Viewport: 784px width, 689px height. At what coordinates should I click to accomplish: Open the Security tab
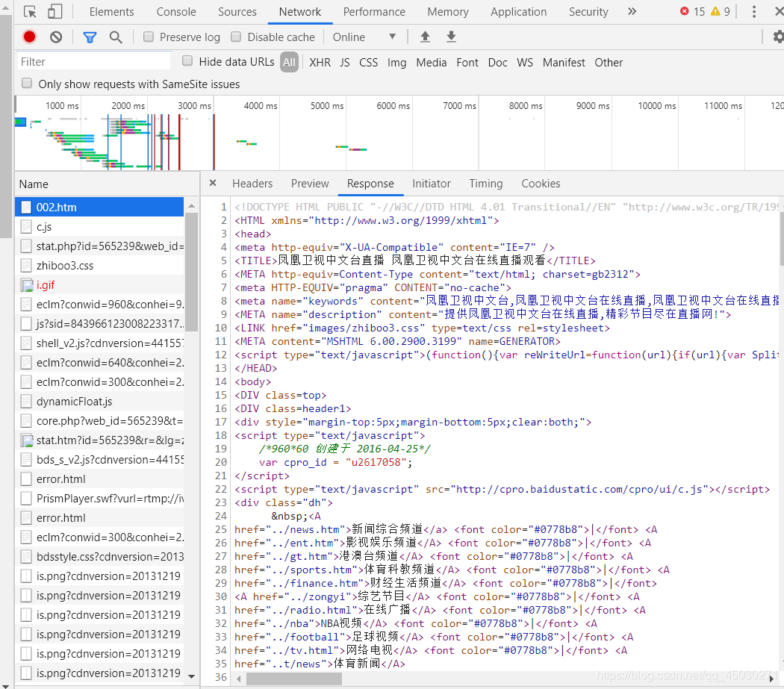[x=588, y=11]
